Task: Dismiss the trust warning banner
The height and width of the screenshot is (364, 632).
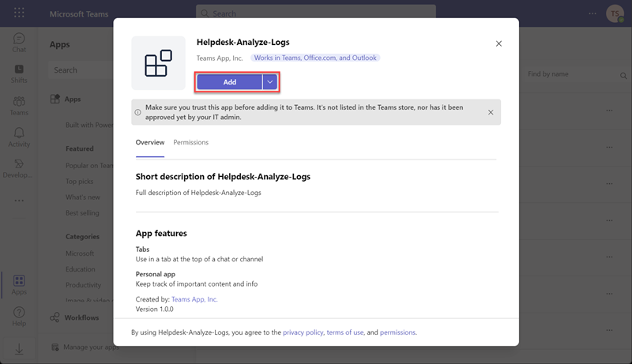Action: tap(491, 112)
